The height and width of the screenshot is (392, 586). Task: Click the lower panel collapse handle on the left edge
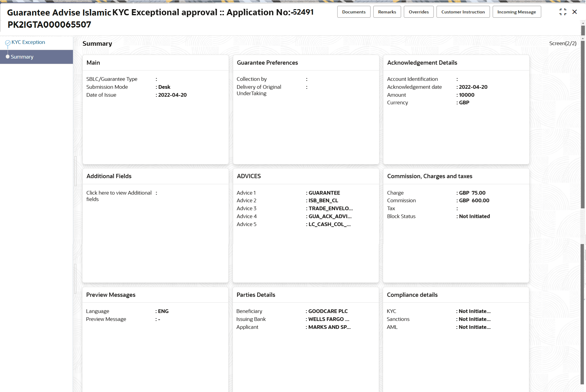coord(75,278)
